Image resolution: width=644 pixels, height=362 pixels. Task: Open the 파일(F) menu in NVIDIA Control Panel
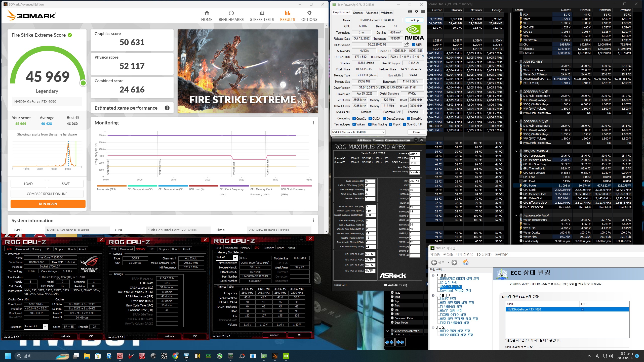pos(435,255)
